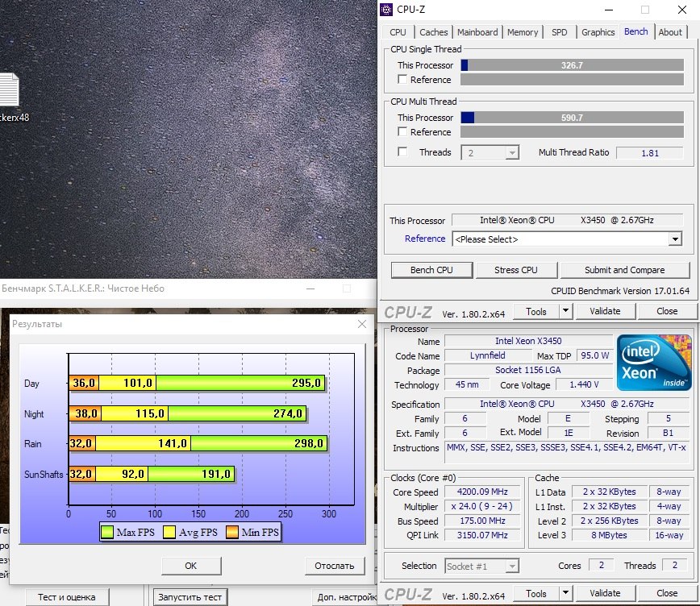Open Tools dropdown arrow in lower CPU-Z window
Image resolution: width=700 pixels, height=606 pixels.
click(x=565, y=593)
